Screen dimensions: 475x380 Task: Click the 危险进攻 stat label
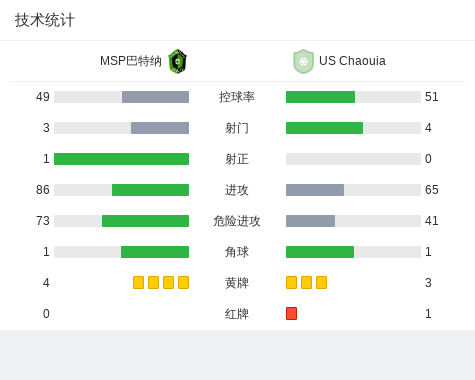pos(237,221)
